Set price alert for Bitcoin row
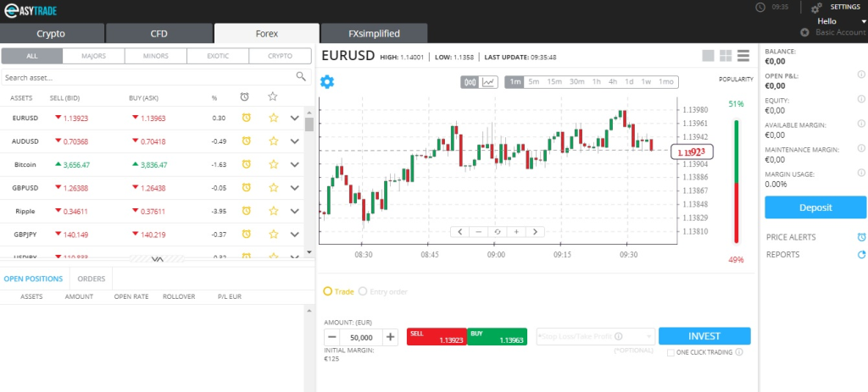The width and height of the screenshot is (868, 392). pos(247,164)
